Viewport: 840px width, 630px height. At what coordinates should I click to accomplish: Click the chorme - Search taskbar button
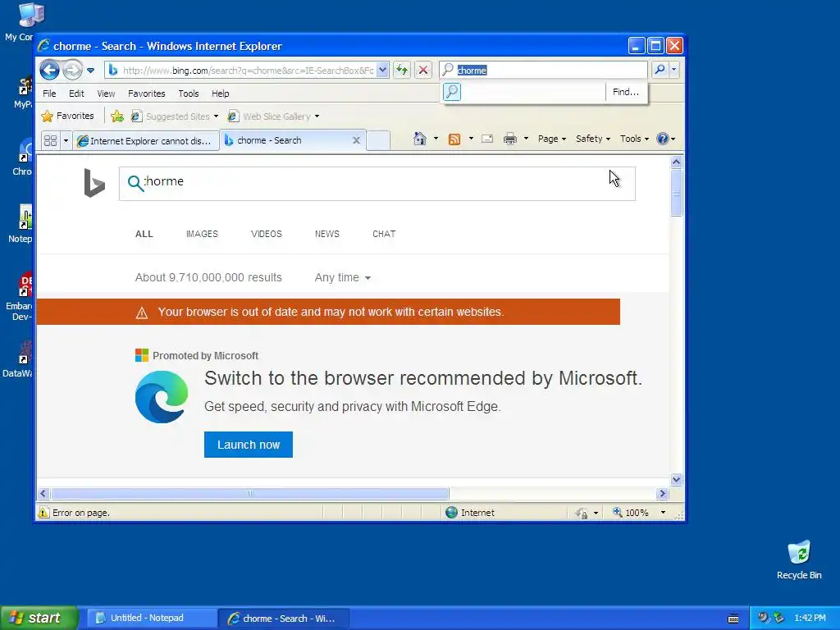pos(284,619)
